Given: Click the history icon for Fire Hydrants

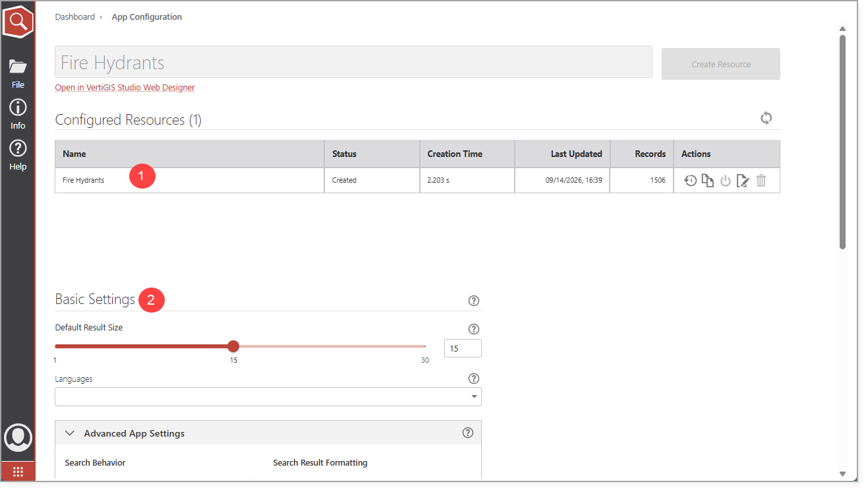Looking at the screenshot, I should (x=690, y=181).
